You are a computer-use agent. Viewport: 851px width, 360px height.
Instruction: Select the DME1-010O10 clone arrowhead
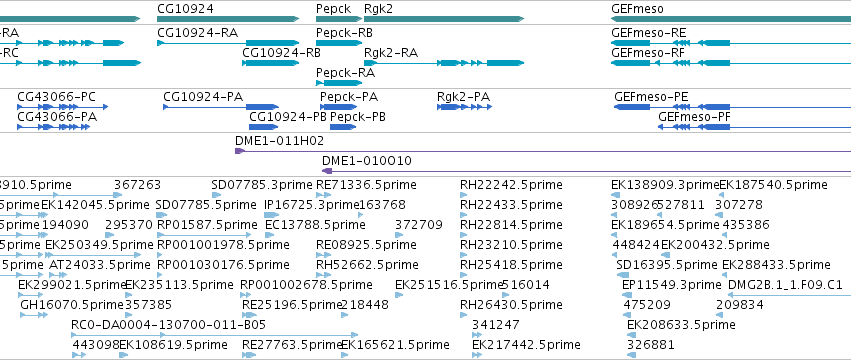pyautogui.click(x=327, y=171)
